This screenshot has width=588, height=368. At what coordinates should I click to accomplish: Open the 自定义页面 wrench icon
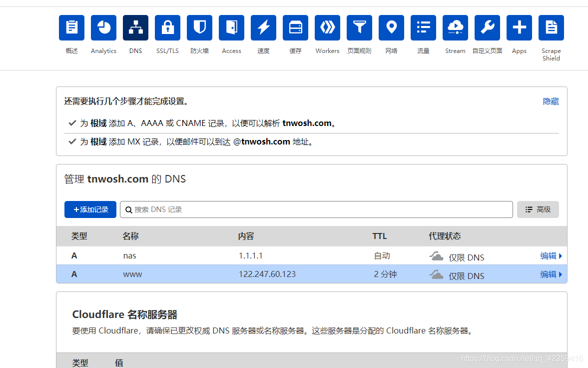point(487,28)
